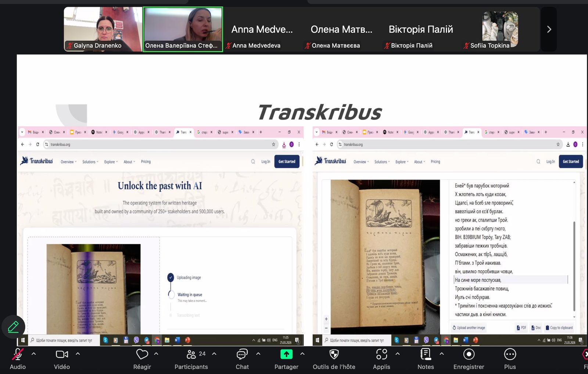The height and width of the screenshot is (374, 588).
Task: Expand the arrow beside Partager
Action: click(x=302, y=354)
